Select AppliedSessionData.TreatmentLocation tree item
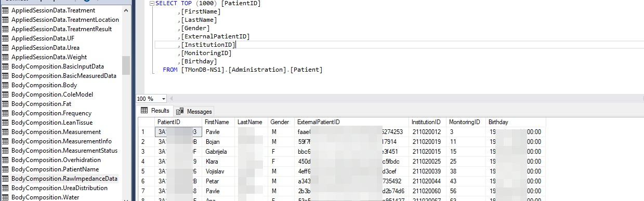The width and height of the screenshot is (644, 201). [x=65, y=20]
